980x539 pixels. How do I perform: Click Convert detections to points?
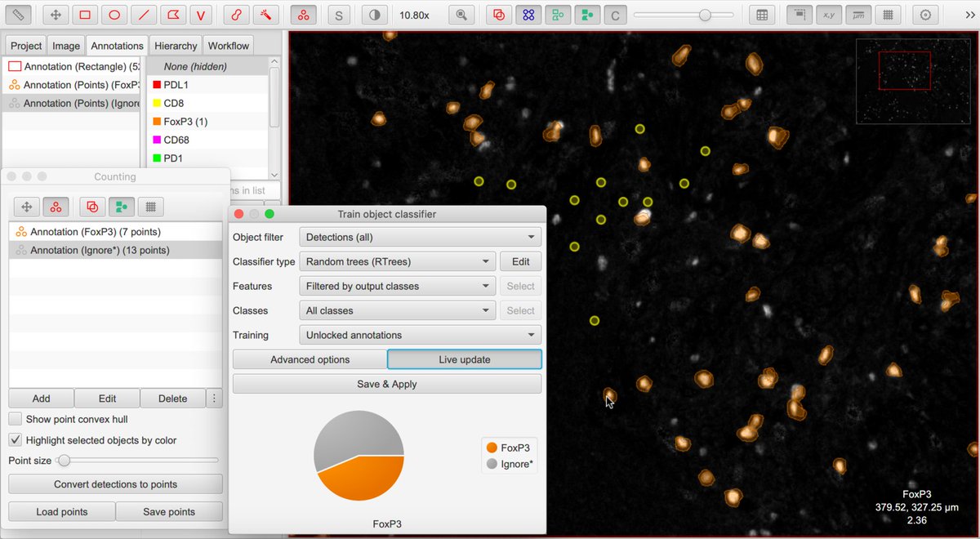(114, 483)
